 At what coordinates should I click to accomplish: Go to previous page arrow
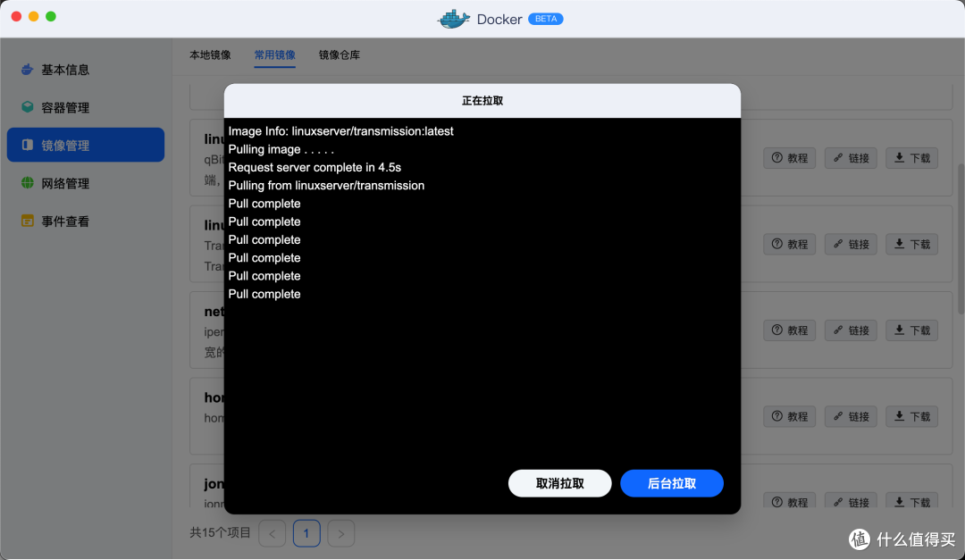(x=272, y=533)
